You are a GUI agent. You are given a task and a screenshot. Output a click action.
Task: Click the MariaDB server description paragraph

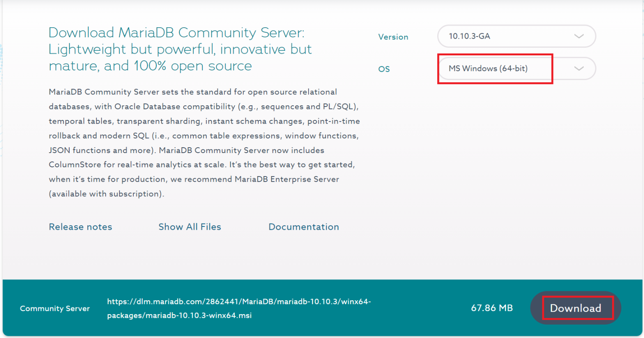pos(204,143)
